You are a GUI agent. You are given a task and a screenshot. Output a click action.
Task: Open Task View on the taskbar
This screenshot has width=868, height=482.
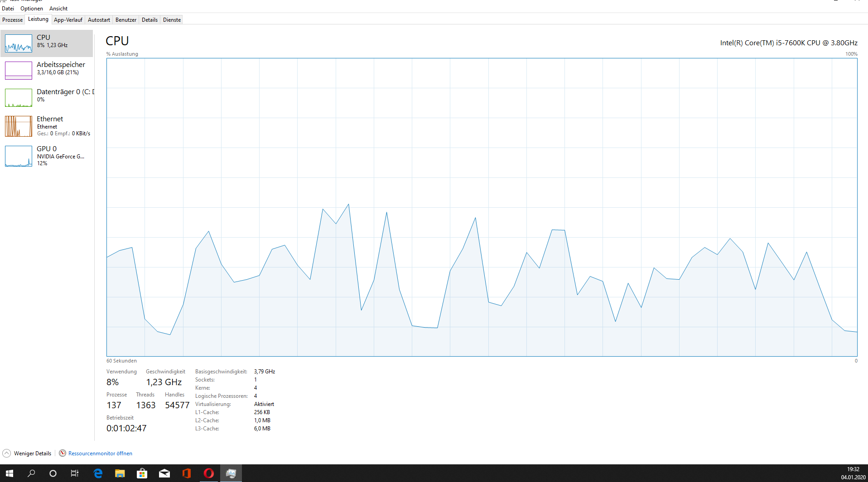tap(75, 473)
